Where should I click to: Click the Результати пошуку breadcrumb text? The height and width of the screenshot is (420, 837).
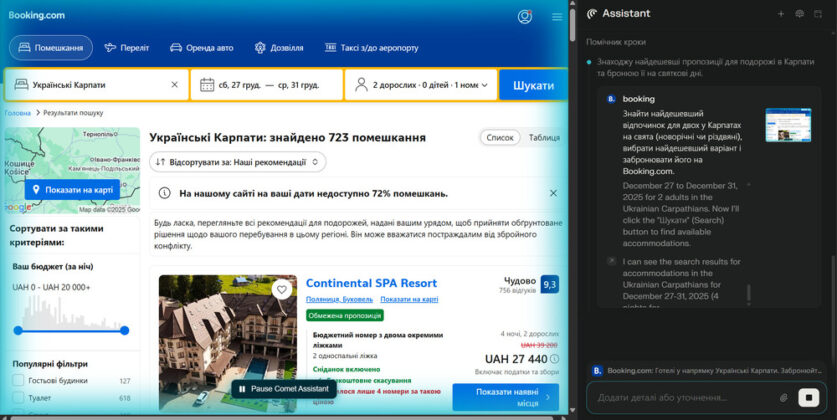point(73,113)
